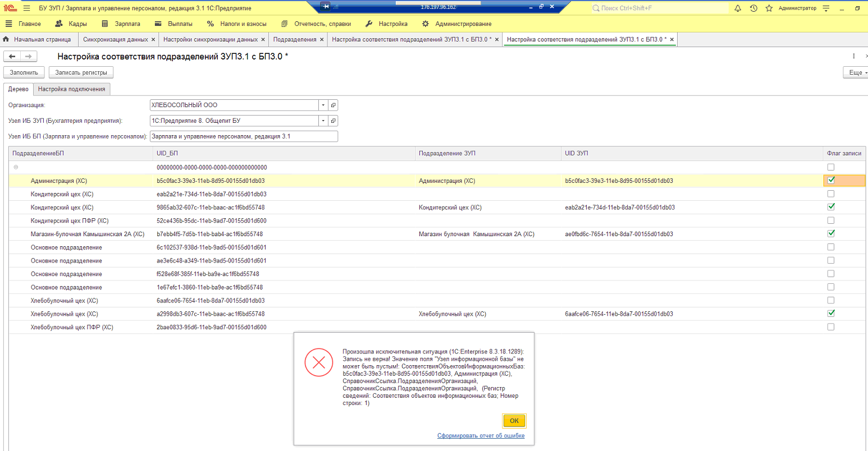
Task: Open the Кадры menu
Action: pos(71,24)
